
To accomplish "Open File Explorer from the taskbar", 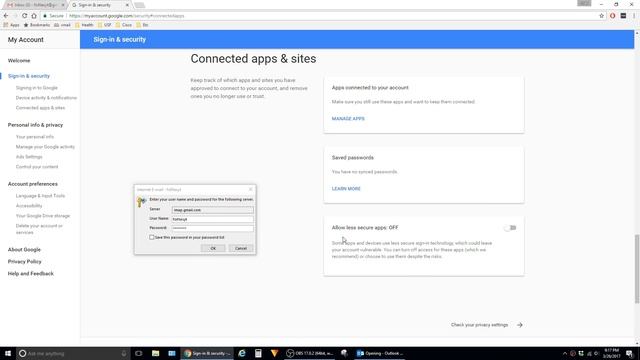I will pyautogui.click(x=156, y=353).
